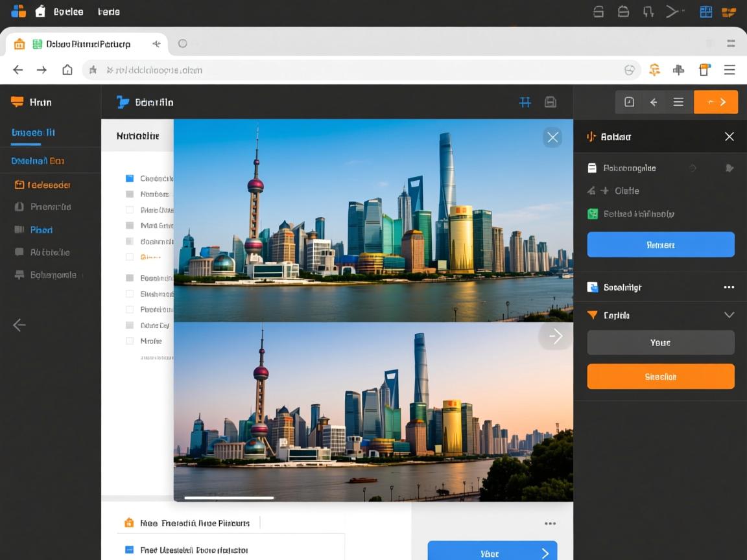Click the white progress bar under the image

tap(229, 498)
